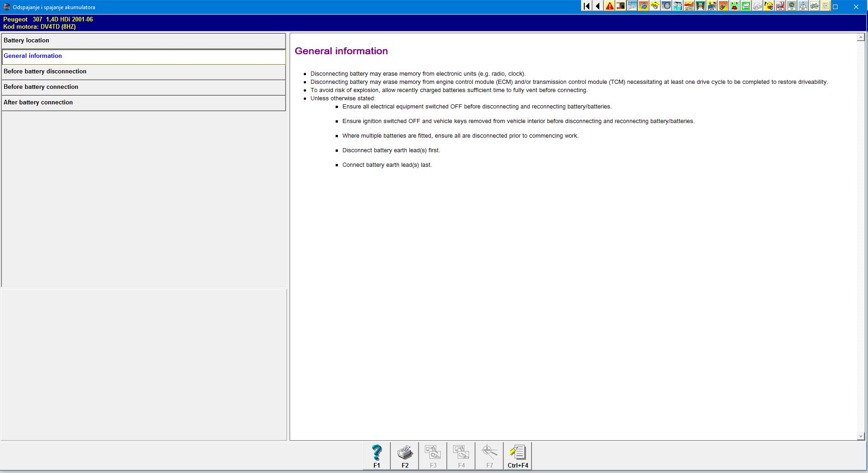The height and width of the screenshot is (473, 868).
Task: Open the yellow icon with blue car
Action: (712, 6)
